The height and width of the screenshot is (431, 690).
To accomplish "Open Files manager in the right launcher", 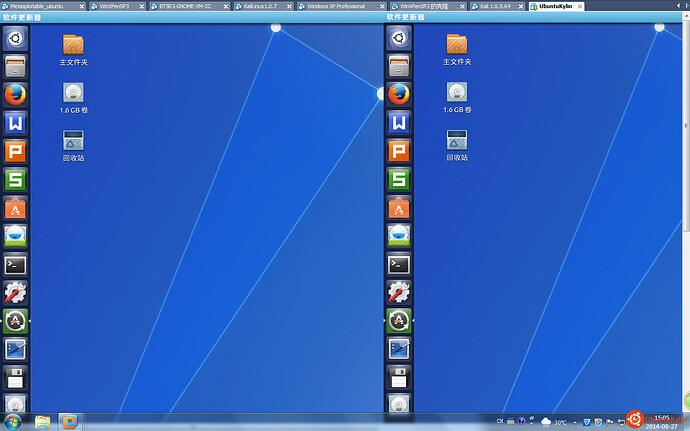I will (399, 67).
